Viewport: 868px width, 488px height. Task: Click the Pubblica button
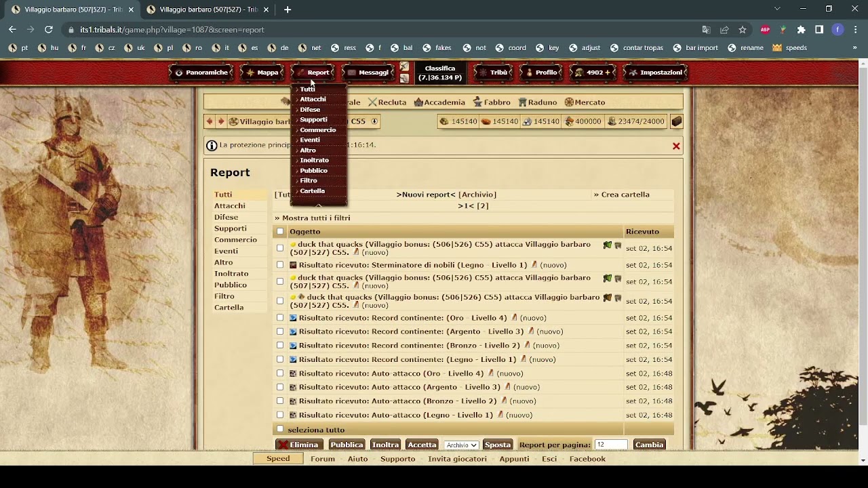(347, 445)
